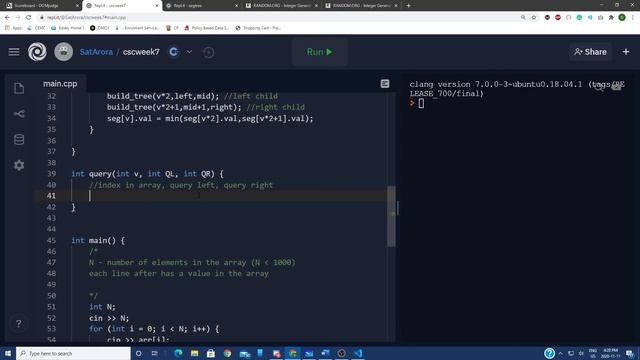
Task: Open the DMOJ bookmark
Action: [99, 28]
